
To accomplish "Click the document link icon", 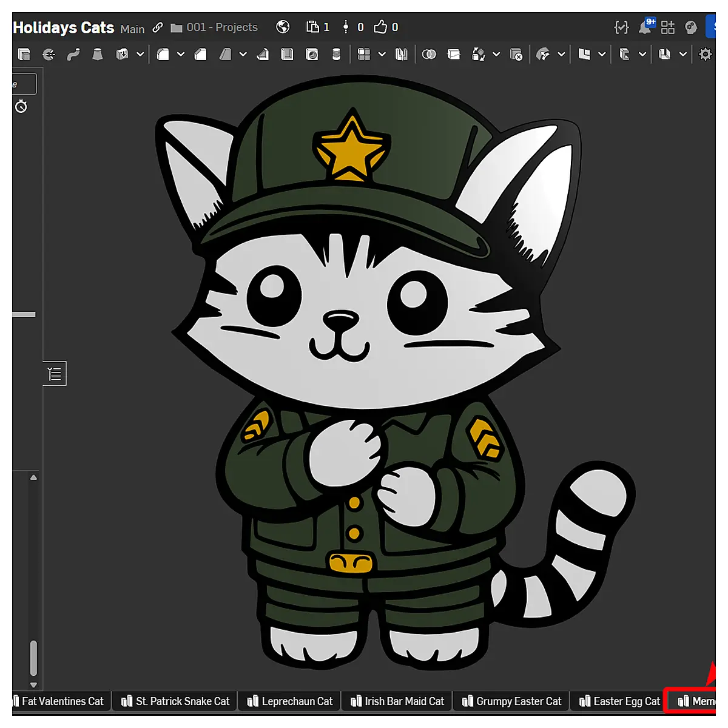I will pyautogui.click(x=158, y=27).
